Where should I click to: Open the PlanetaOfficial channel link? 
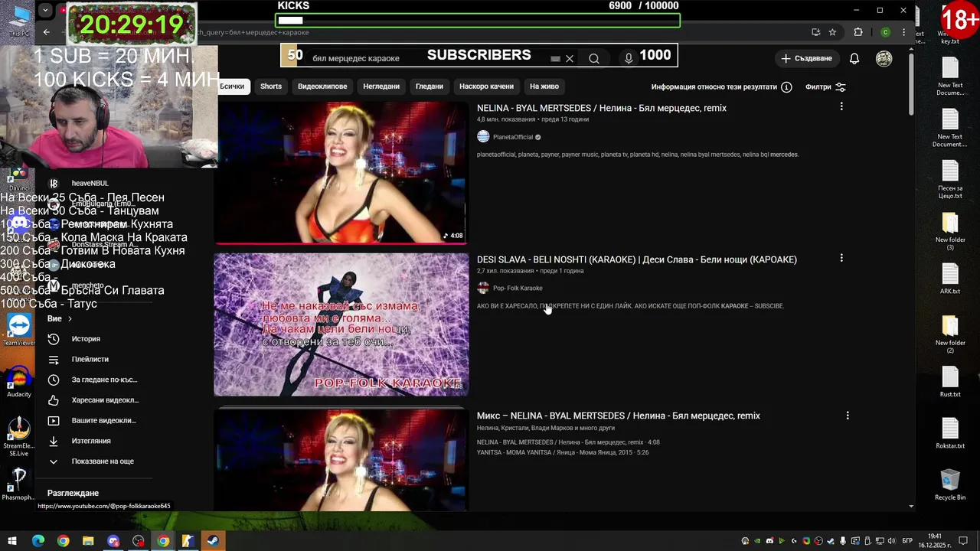click(x=513, y=137)
